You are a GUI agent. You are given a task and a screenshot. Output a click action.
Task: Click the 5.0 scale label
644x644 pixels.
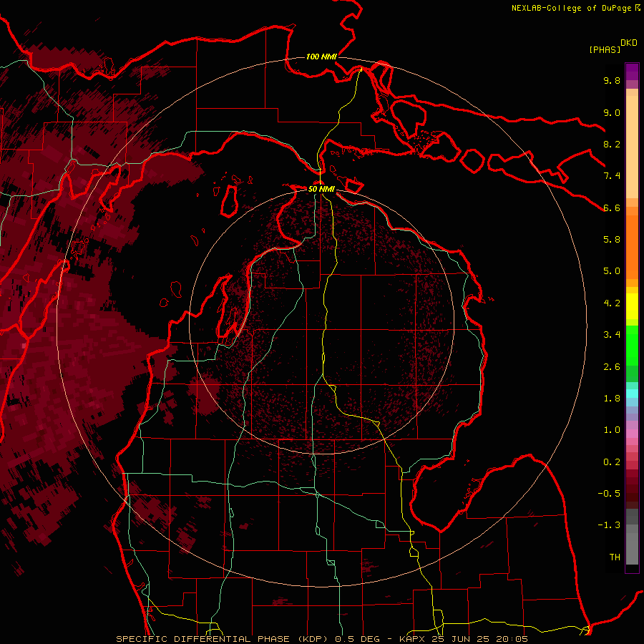click(x=612, y=271)
